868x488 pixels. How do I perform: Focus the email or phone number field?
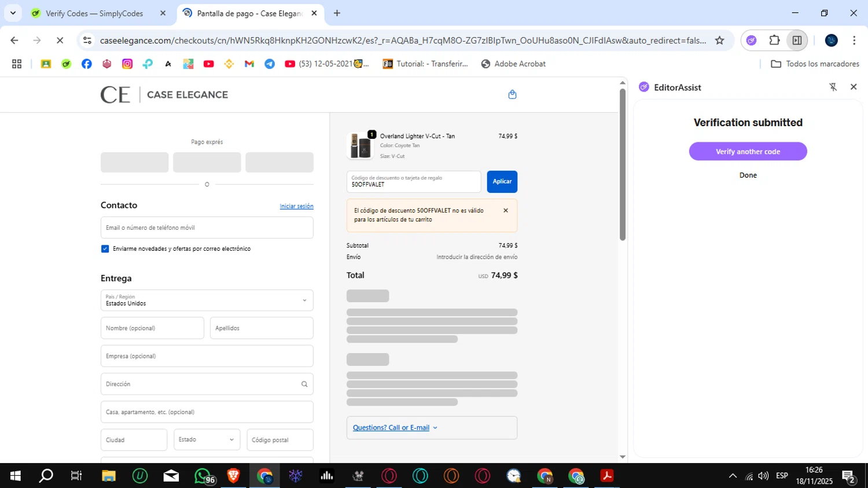point(207,228)
